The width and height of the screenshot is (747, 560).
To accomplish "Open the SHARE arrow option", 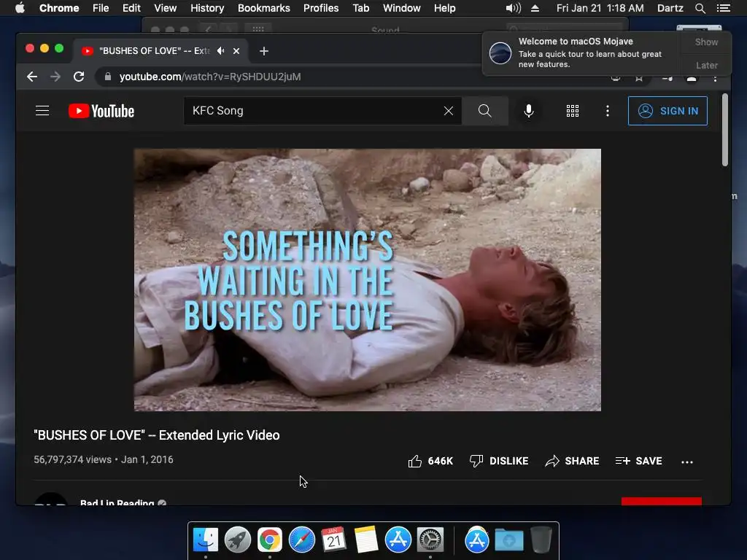I will tap(572, 461).
